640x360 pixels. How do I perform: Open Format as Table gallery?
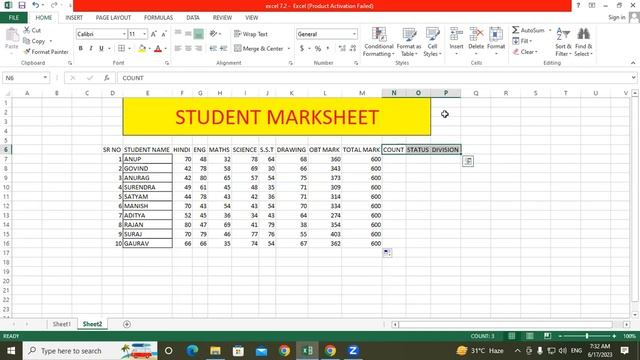point(409,42)
